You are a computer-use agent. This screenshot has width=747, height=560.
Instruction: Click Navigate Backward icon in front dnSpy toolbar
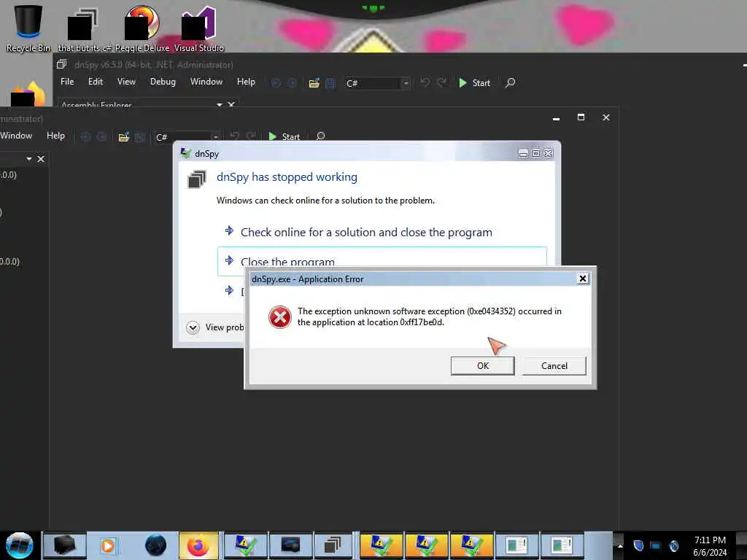[x=85, y=137]
